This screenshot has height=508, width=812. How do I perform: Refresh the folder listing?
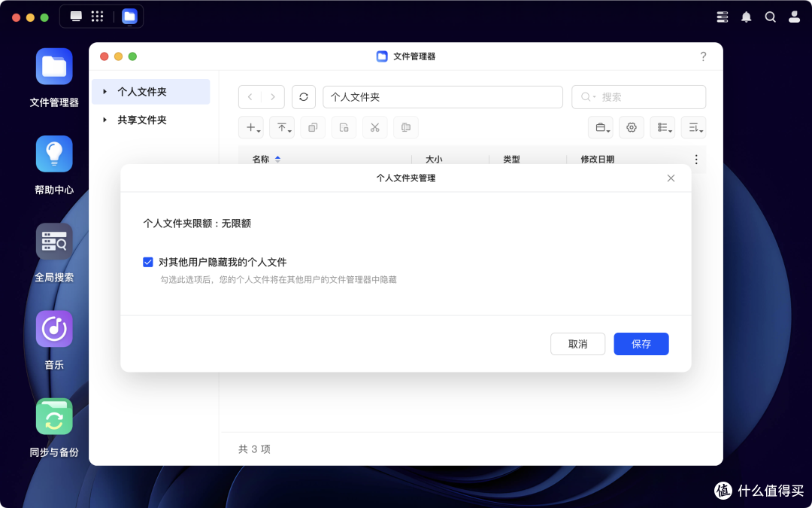tap(304, 97)
